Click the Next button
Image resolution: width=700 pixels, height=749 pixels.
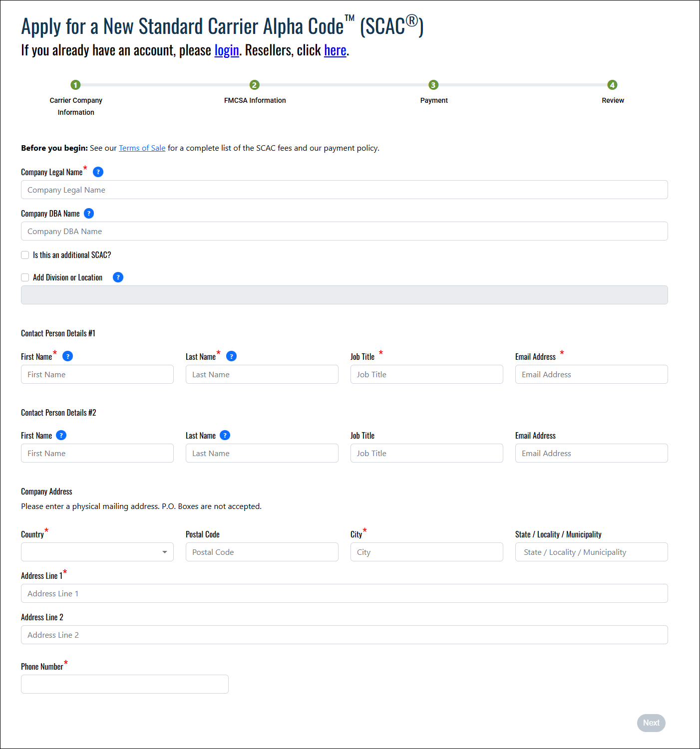point(651,723)
